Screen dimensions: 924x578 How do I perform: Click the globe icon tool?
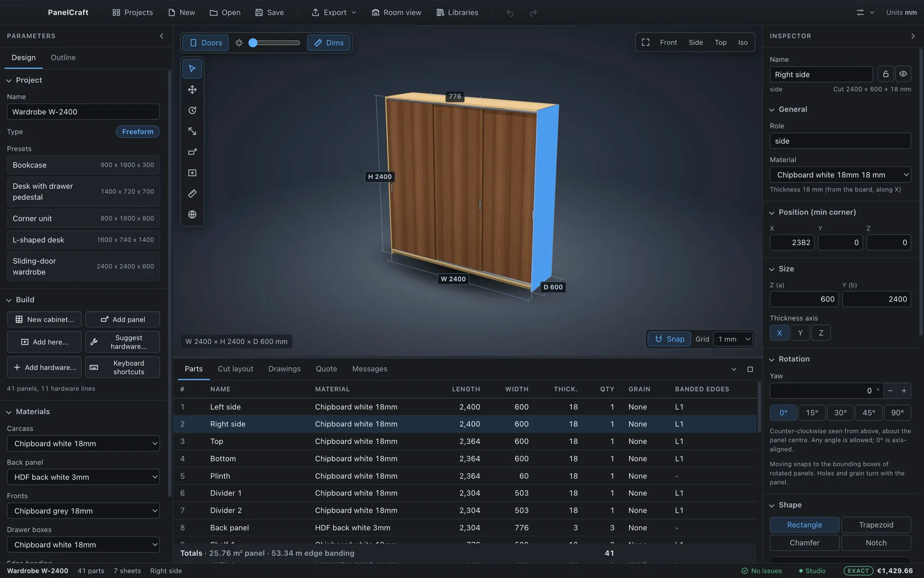pos(192,215)
